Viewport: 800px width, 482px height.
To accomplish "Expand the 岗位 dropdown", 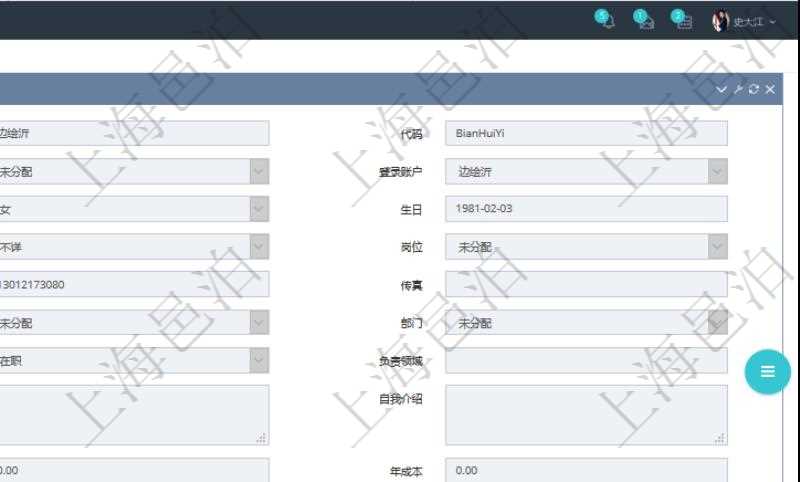I will coord(717,247).
